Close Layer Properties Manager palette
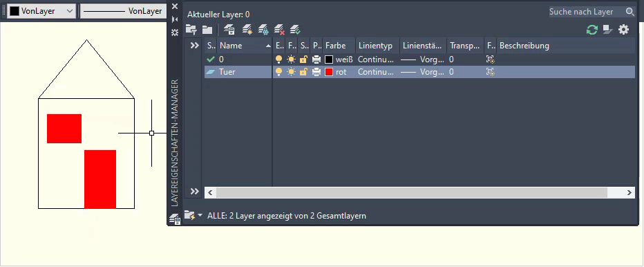 [x=175, y=6]
